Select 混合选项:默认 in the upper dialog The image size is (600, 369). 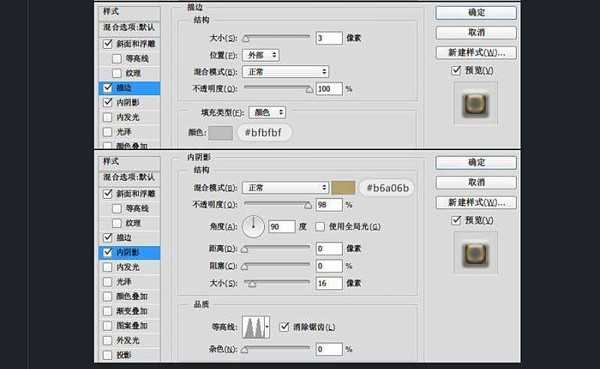click(x=129, y=28)
